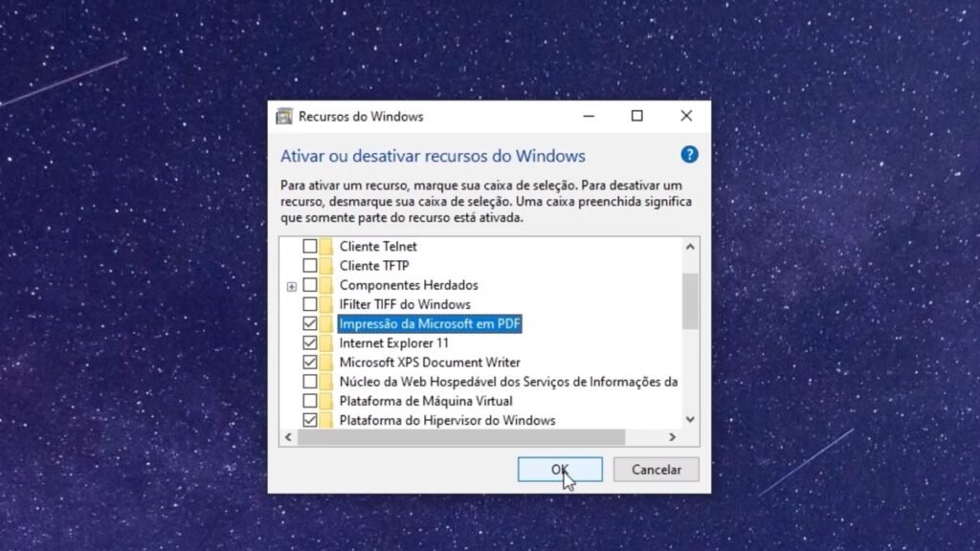Select the Plataforma de Máquina Virtual label
Viewport: 980px width, 551px height.
pyautogui.click(x=426, y=401)
